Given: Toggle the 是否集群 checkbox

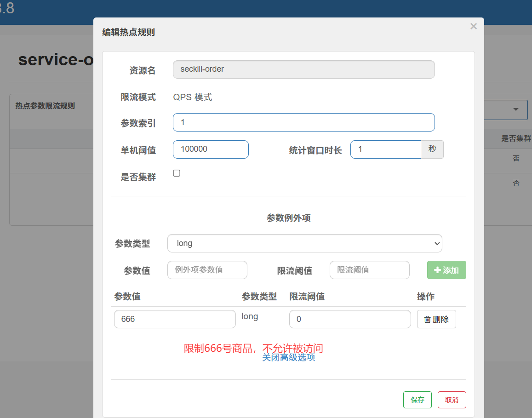Looking at the screenshot, I should pos(177,173).
